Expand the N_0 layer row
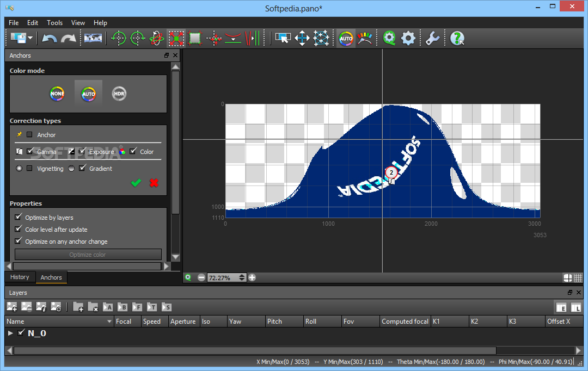 tap(10, 333)
